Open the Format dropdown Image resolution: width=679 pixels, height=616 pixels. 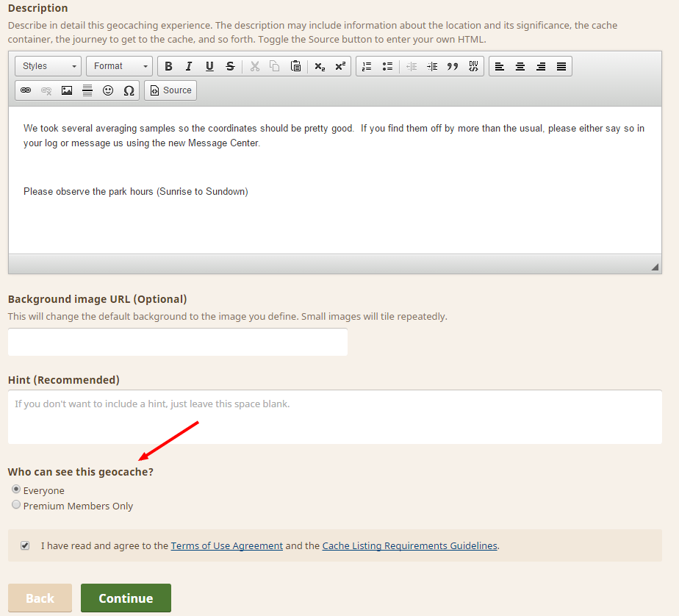[x=120, y=66]
